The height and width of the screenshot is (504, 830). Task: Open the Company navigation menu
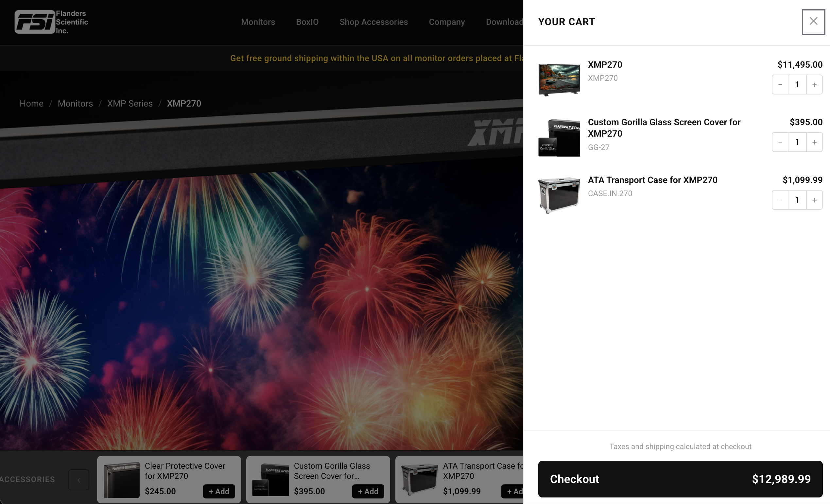[447, 22]
